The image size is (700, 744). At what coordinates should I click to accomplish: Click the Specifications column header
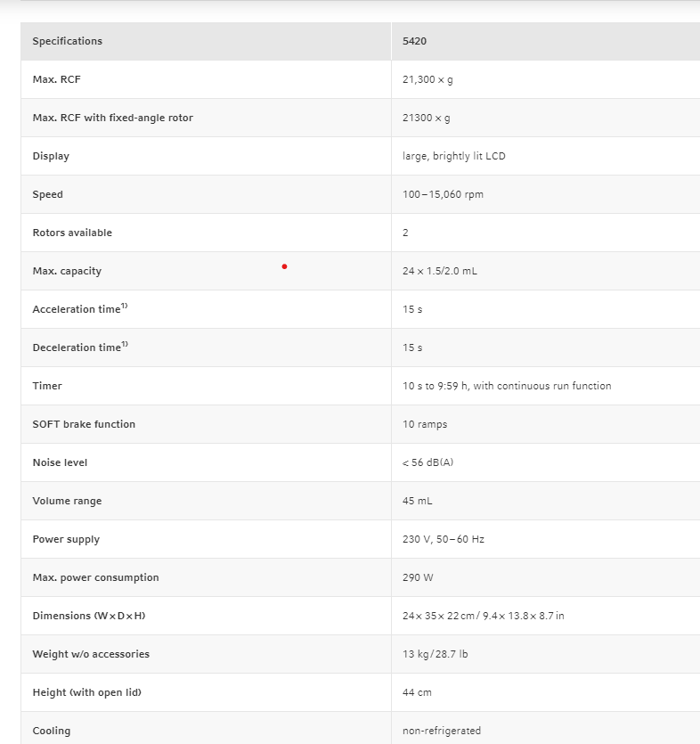point(68,41)
